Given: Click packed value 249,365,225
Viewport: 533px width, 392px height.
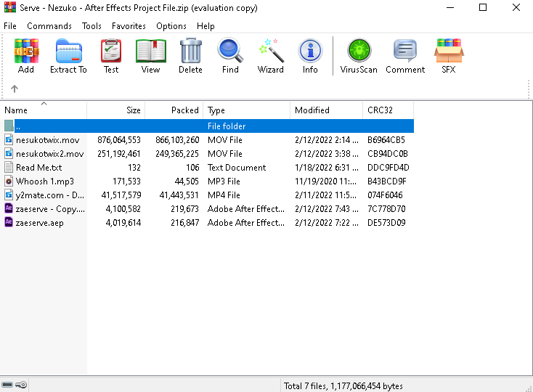Looking at the screenshot, I should (x=177, y=154).
